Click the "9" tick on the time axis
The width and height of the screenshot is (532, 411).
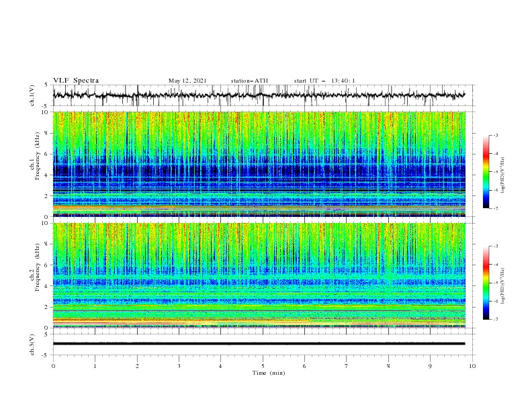(430, 366)
